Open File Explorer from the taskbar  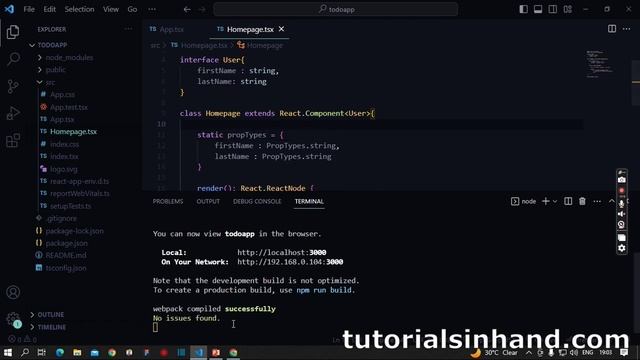pyautogui.click(x=77, y=352)
